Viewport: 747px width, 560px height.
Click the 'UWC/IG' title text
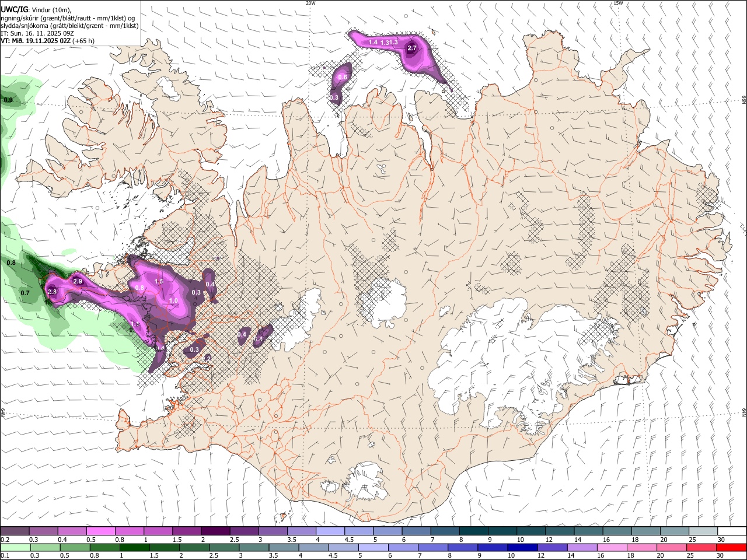click(x=14, y=9)
